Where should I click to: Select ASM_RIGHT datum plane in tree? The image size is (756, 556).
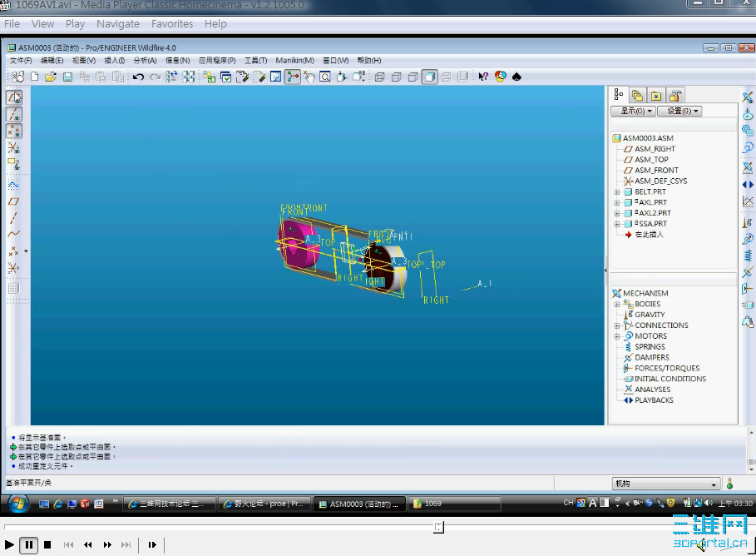(655, 149)
